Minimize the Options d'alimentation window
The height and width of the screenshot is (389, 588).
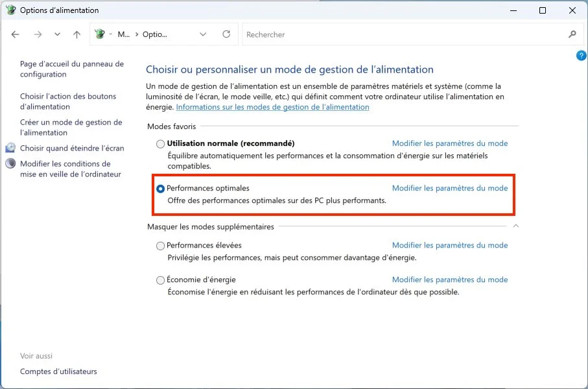[x=513, y=10]
